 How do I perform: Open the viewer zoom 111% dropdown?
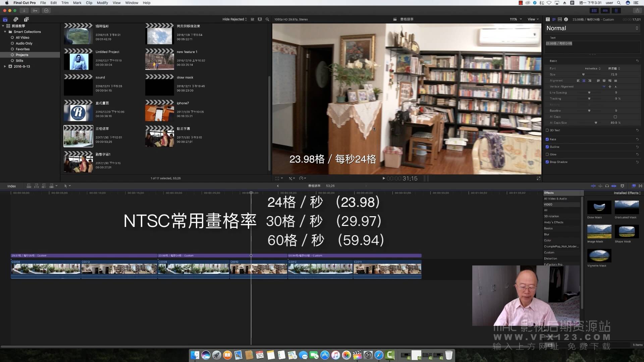516,19
